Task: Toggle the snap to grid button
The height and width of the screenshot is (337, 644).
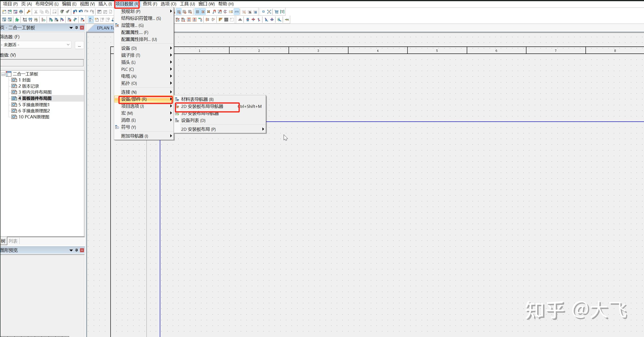Action: (203, 12)
